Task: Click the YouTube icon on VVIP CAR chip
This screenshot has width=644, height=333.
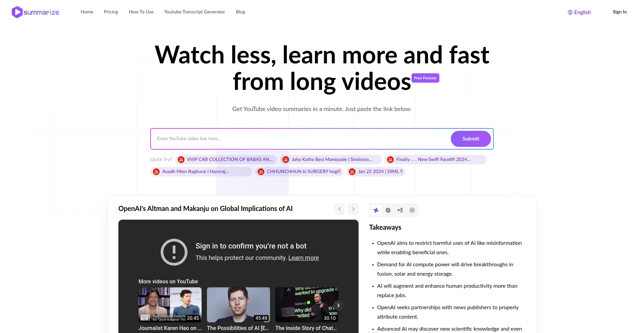Action: tap(181, 160)
